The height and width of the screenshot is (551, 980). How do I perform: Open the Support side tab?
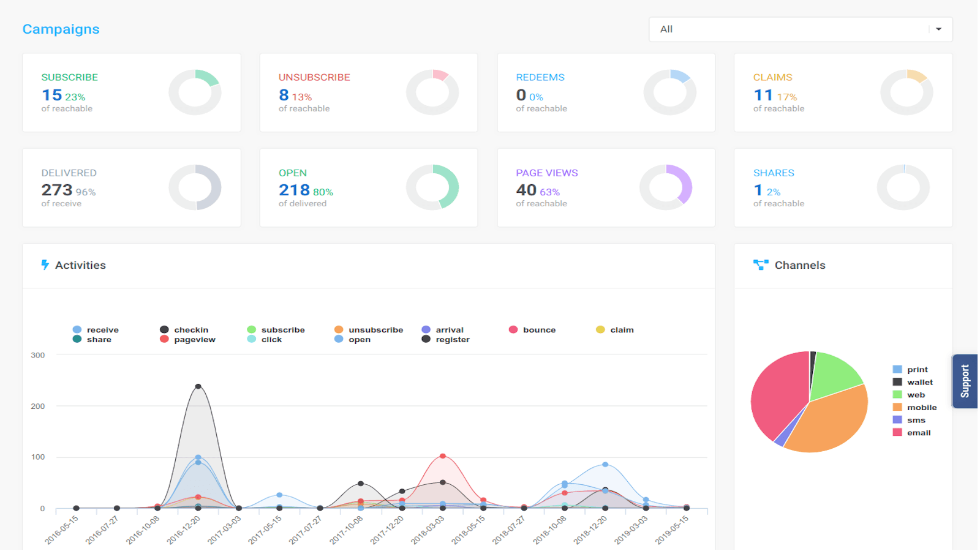point(965,381)
